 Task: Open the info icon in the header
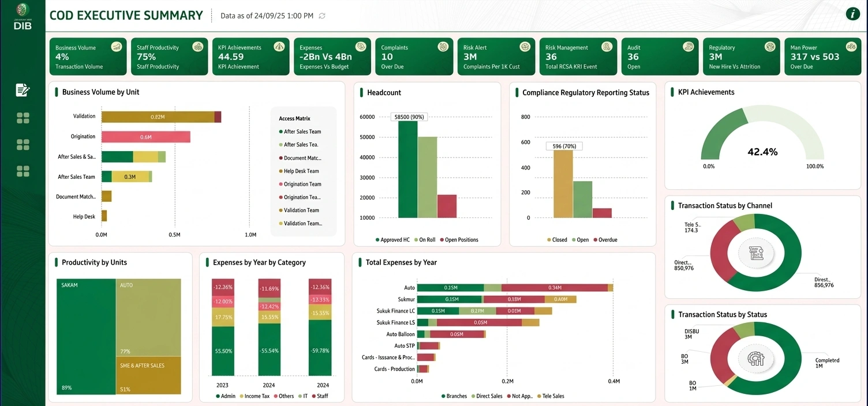point(852,14)
